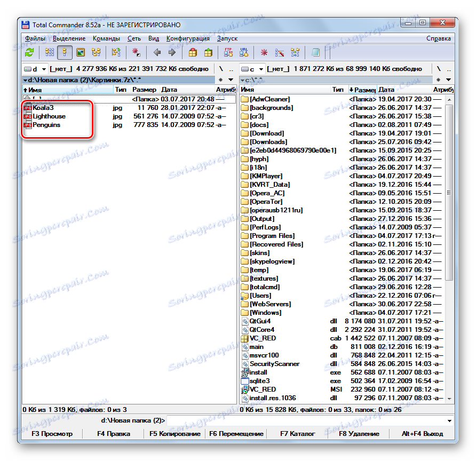Viewport: 476px width, 461px height.
Task: Expand command line history dropdown
Action: [449, 420]
